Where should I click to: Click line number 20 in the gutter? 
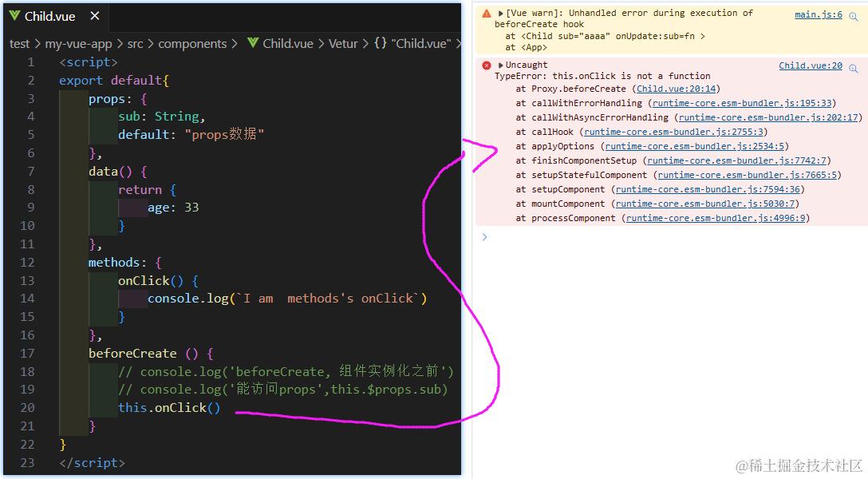click(27, 408)
